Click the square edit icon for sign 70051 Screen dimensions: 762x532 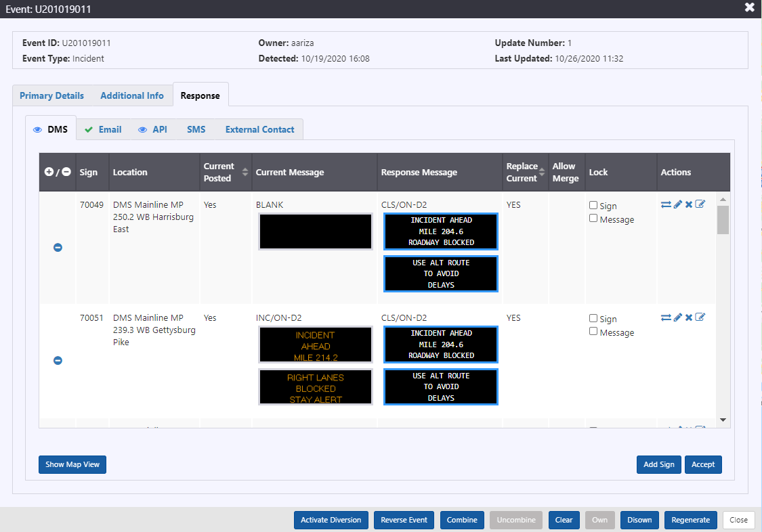(x=700, y=317)
